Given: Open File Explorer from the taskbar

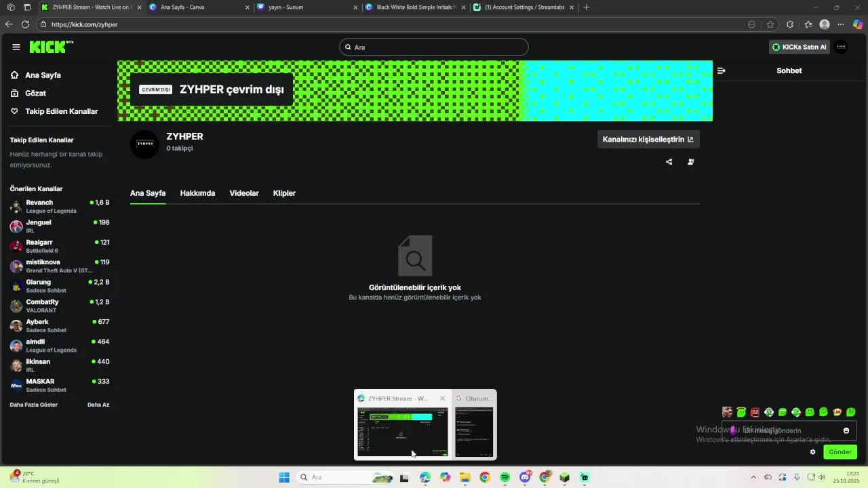Looking at the screenshot, I should coord(465,477).
